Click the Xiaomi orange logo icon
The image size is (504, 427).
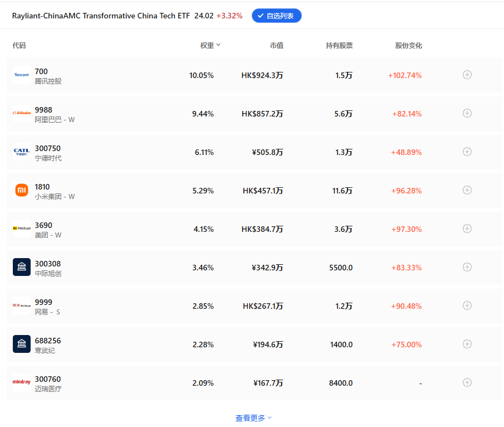22,190
